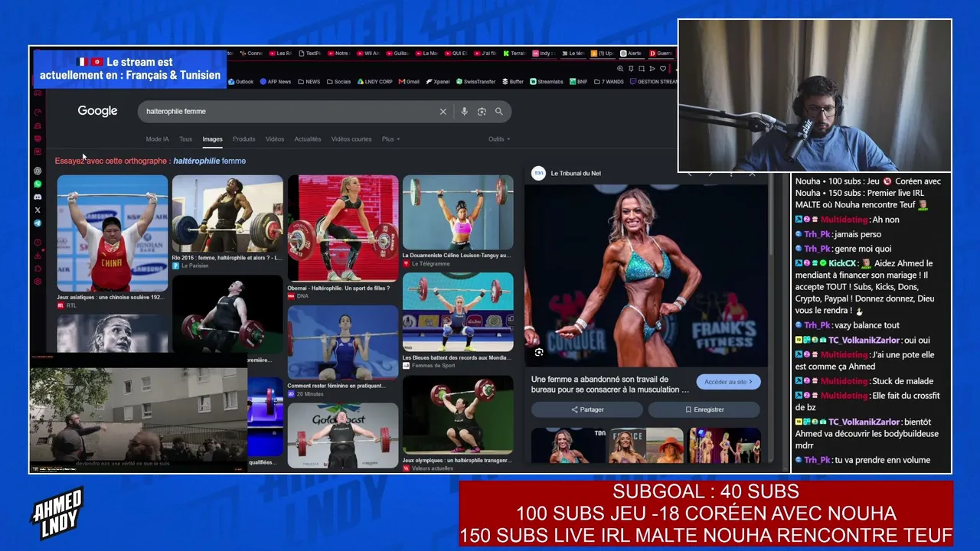Switch to the TextPl browser tab
This screenshot has width=980, height=551.
309,54
